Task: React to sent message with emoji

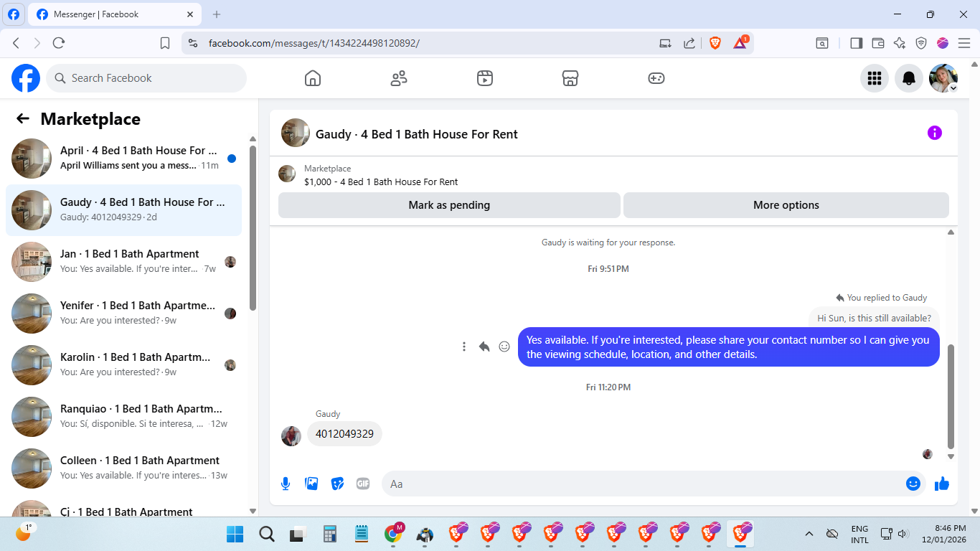Action: (x=504, y=347)
